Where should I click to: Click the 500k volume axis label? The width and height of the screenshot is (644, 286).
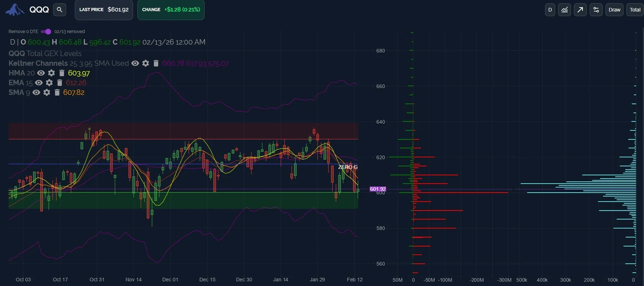tap(522, 280)
